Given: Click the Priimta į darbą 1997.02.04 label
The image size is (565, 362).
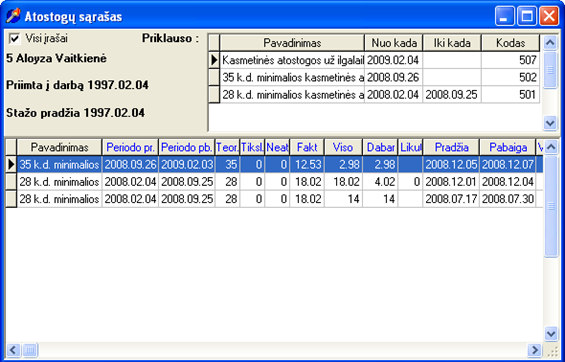Looking at the screenshot, I should pos(77,85).
